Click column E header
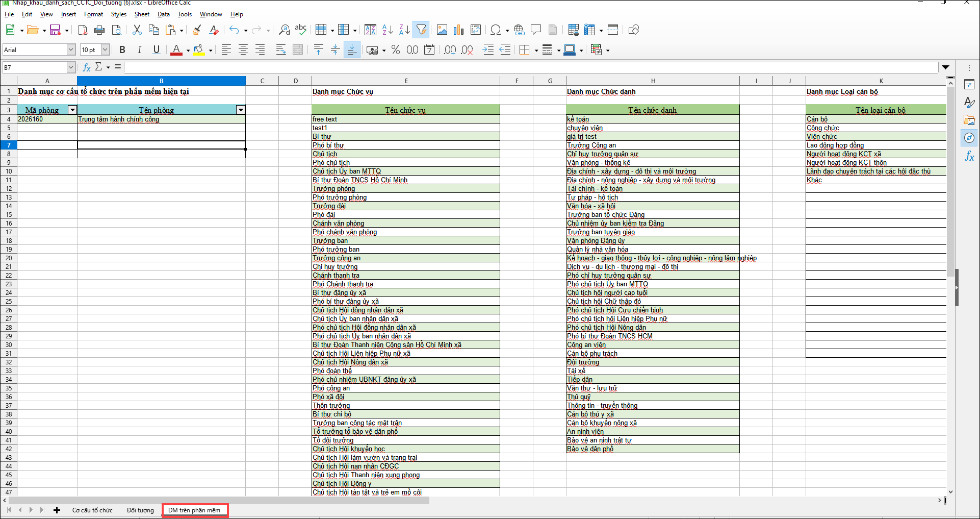This screenshot has height=519, width=980. point(406,81)
